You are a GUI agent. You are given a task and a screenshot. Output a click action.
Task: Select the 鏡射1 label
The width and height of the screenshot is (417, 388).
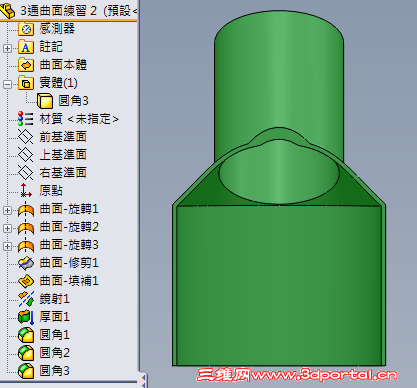[x=54, y=299]
